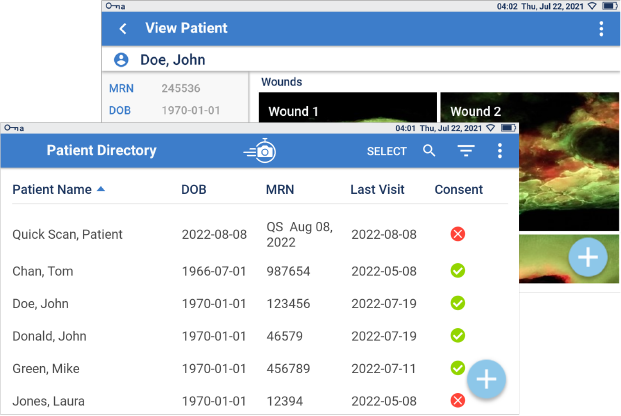621x416 pixels.
Task: Click battery icon in View Patient status bar
Action: [x=610, y=6]
